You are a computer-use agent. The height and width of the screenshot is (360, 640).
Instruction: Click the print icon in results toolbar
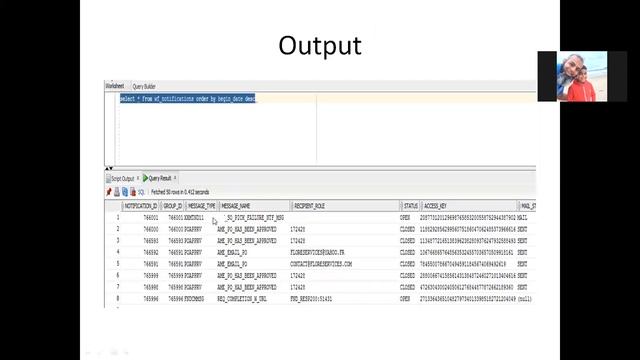(x=117, y=192)
